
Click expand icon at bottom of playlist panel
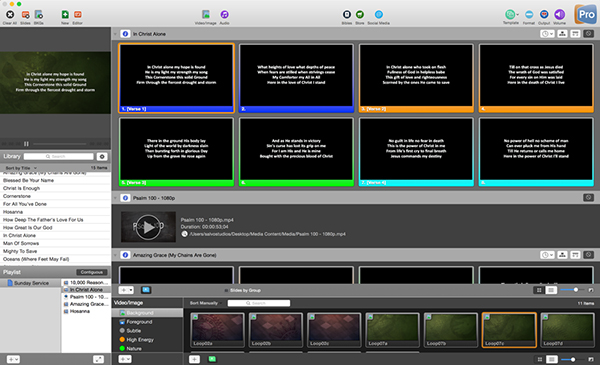click(x=98, y=359)
